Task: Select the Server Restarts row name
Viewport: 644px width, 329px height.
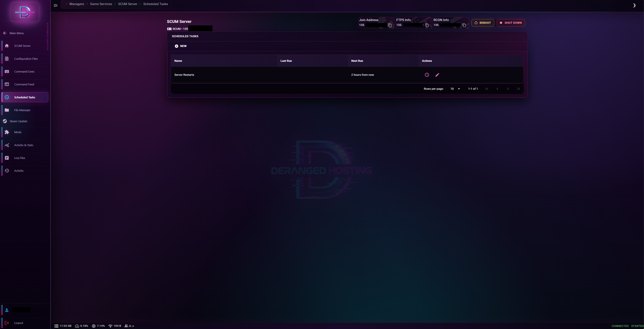Action: point(184,75)
